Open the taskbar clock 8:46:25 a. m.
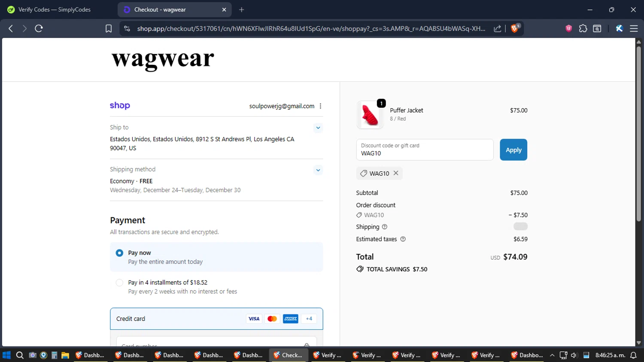The image size is (644, 362). [x=610, y=355]
